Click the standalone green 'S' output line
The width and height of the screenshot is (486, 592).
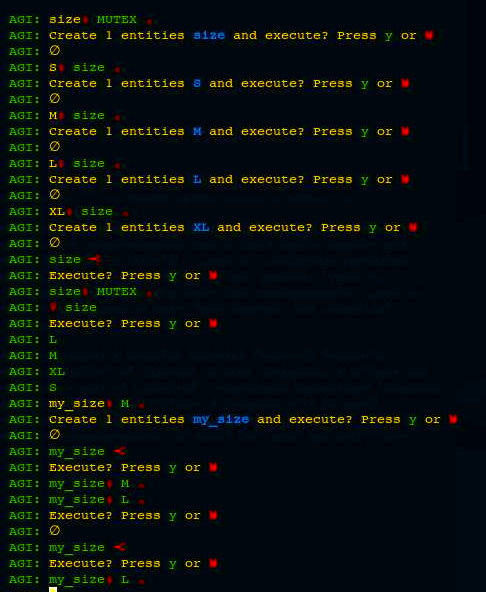pos(53,387)
